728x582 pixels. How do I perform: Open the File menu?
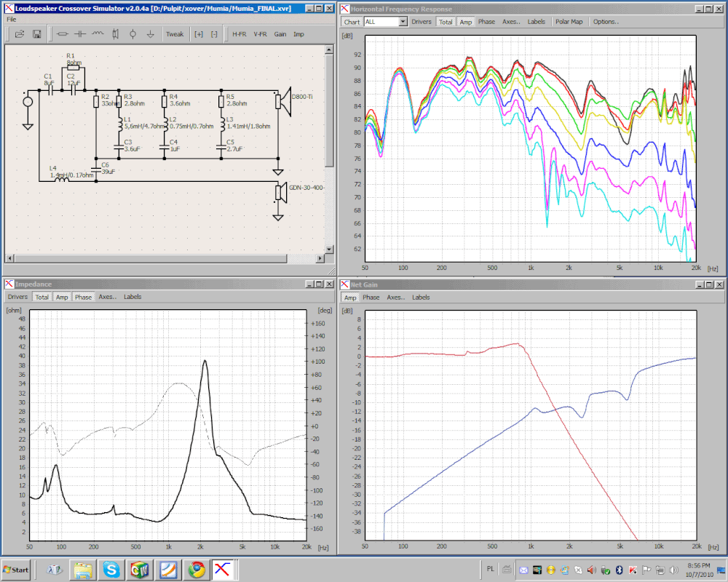pyautogui.click(x=12, y=20)
